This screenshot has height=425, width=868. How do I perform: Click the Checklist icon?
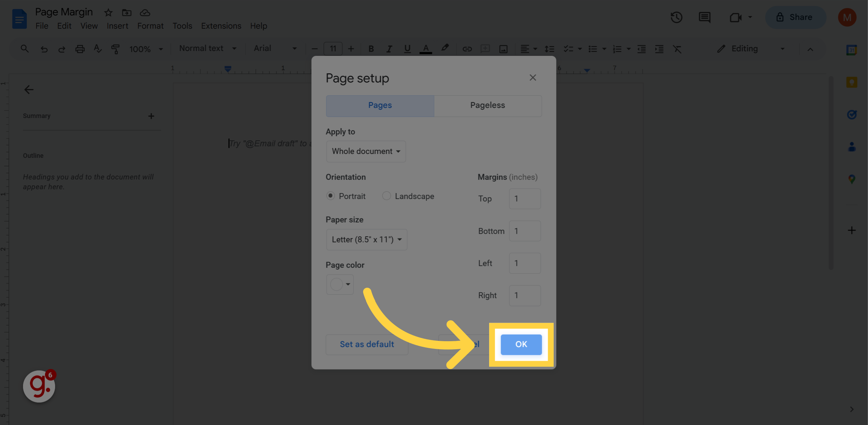click(x=568, y=49)
